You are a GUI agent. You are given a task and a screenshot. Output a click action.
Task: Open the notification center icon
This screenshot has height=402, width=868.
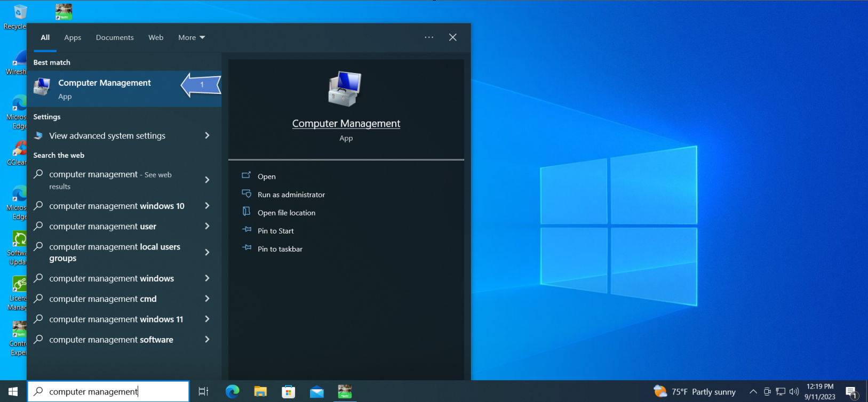pos(851,392)
